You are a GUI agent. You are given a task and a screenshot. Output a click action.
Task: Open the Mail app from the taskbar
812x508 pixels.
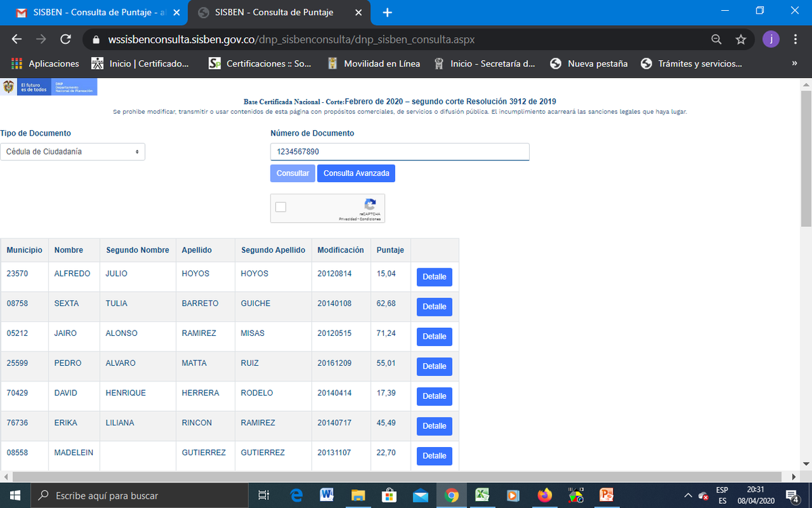point(420,495)
